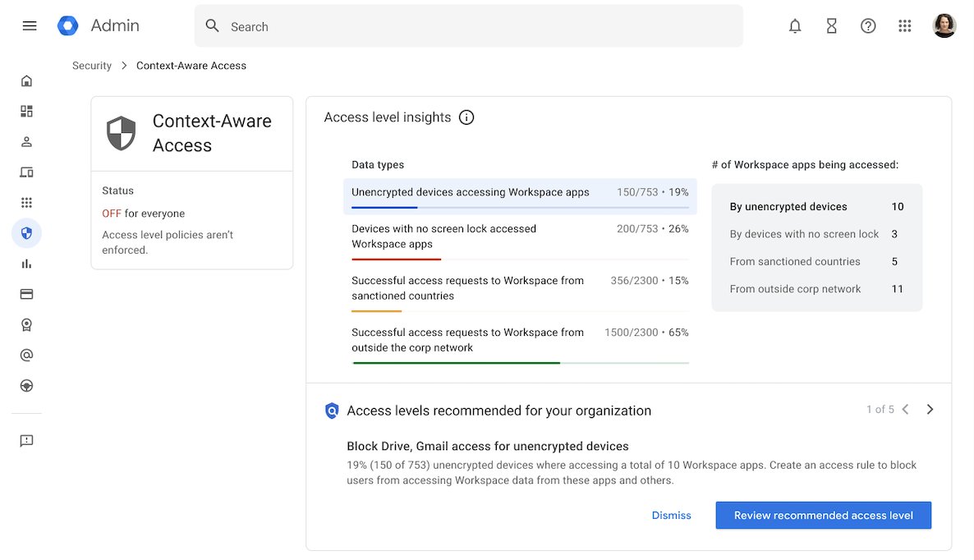Open the account profile picture
Image resolution: width=974 pixels, height=560 pixels.
[x=944, y=25]
